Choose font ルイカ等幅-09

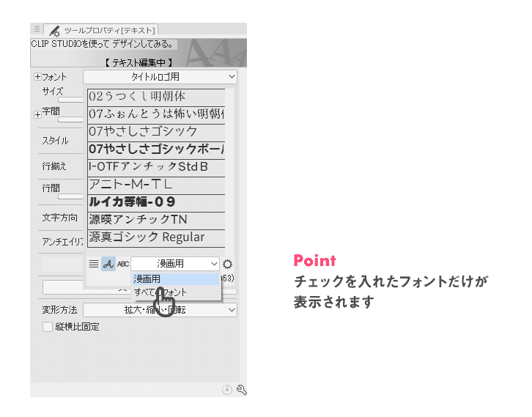coord(156,203)
